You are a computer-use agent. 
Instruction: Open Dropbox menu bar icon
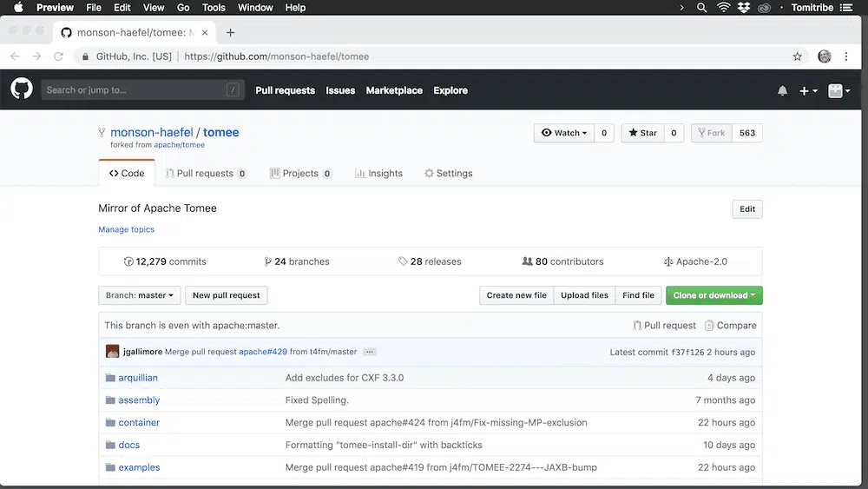744,8
